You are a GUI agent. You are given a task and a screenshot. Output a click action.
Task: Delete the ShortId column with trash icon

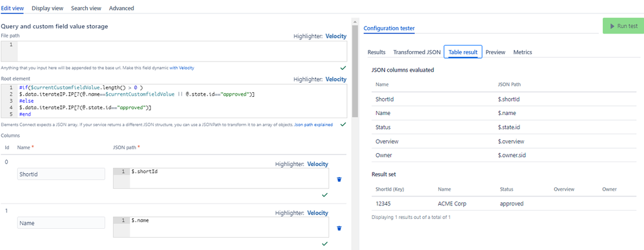pos(339,180)
